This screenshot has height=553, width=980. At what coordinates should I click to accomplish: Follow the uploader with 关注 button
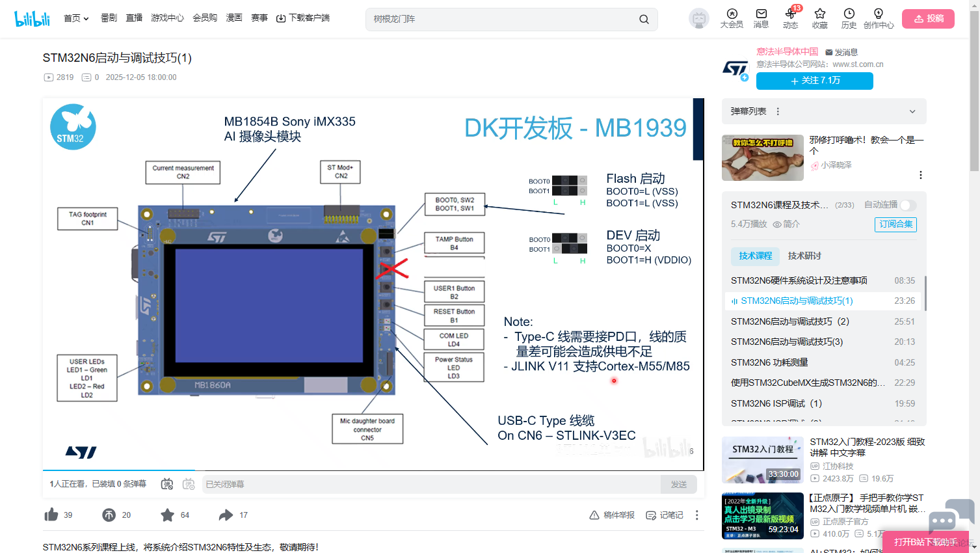814,81
